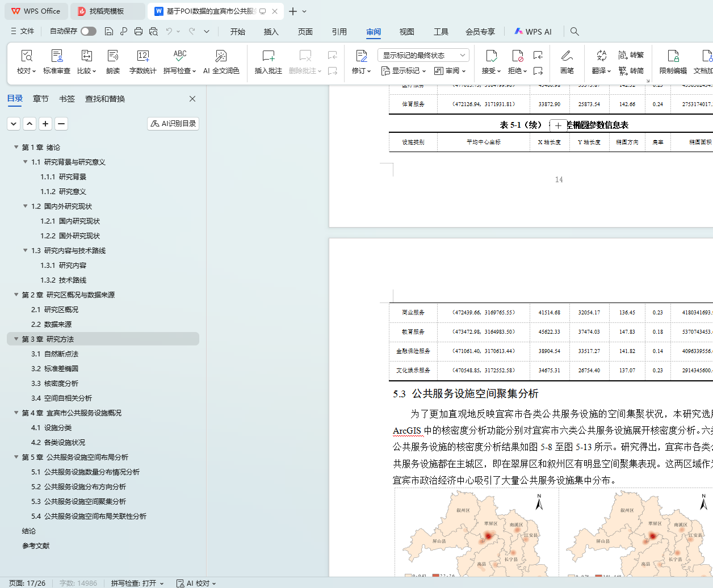The height and width of the screenshot is (588, 713).
Task: Switch to the 视图 ribbon tab
Action: [406, 32]
